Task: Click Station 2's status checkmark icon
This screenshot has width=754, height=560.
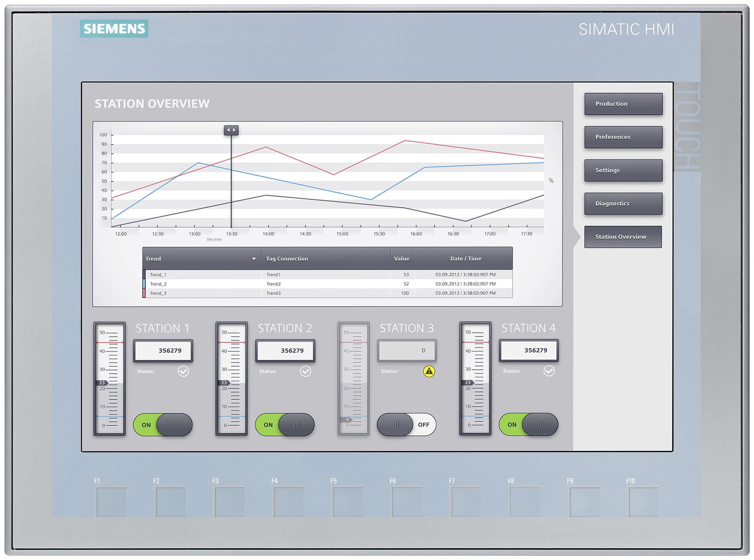Action: point(305,371)
